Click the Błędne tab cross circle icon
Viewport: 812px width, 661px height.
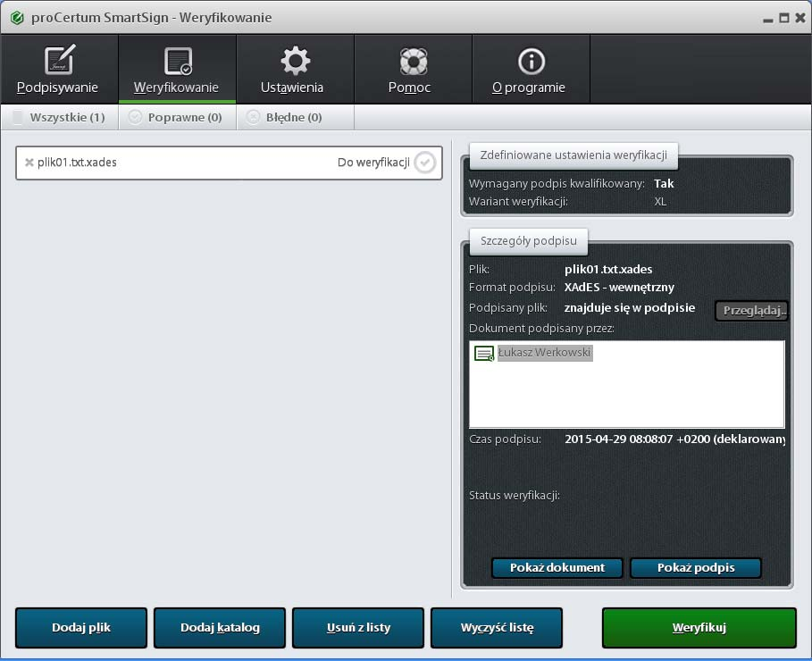click(253, 117)
